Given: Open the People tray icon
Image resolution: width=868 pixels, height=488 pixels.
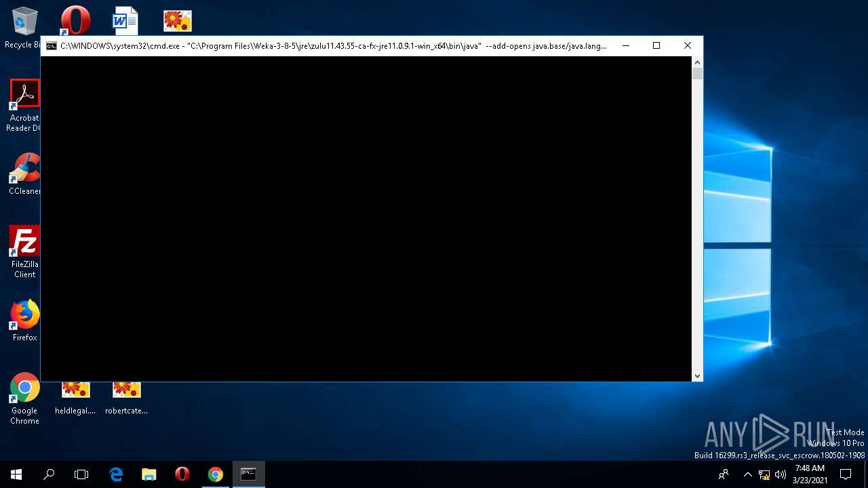Looking at the screenshot, I should [724, 474].
